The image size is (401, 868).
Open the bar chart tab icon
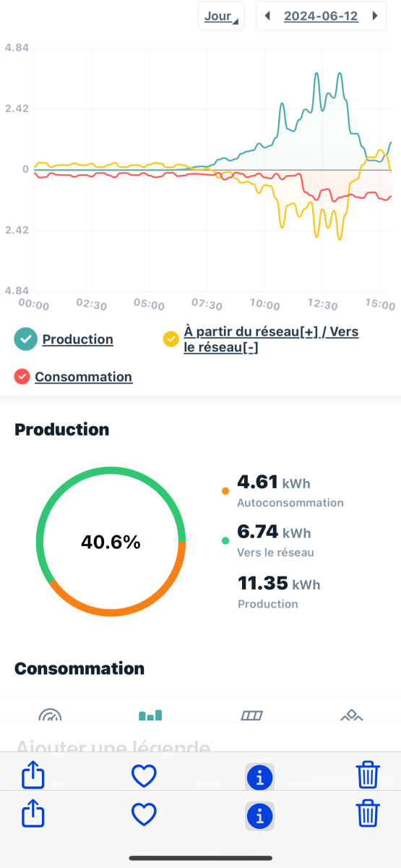coord(150,715)
